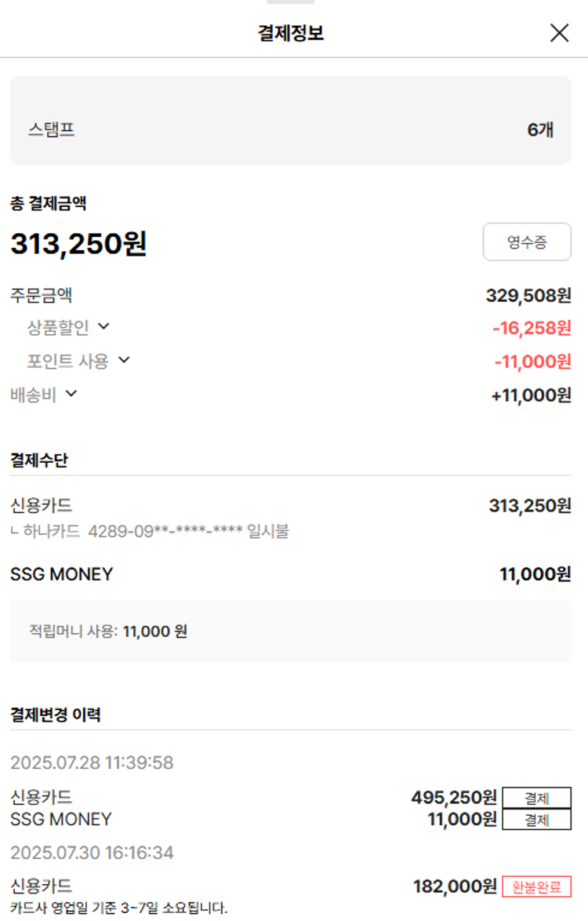Close the 결제정보 panel with the X
This screenshot has width=588, height=921.
coord(559,33)
